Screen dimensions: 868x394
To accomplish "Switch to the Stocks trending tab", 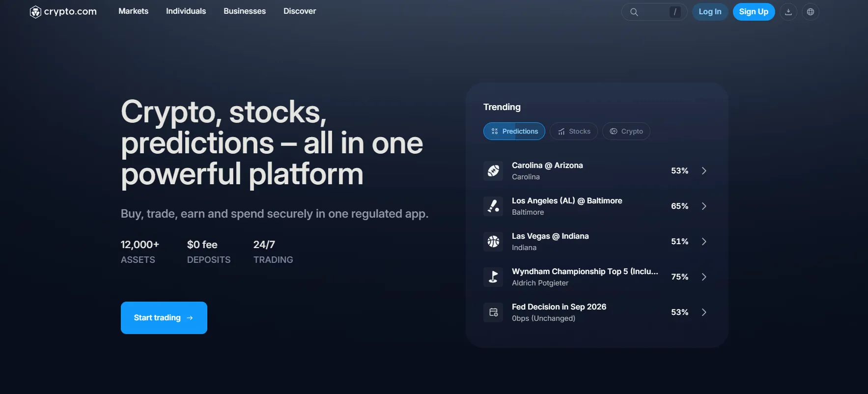I will 574,131.
